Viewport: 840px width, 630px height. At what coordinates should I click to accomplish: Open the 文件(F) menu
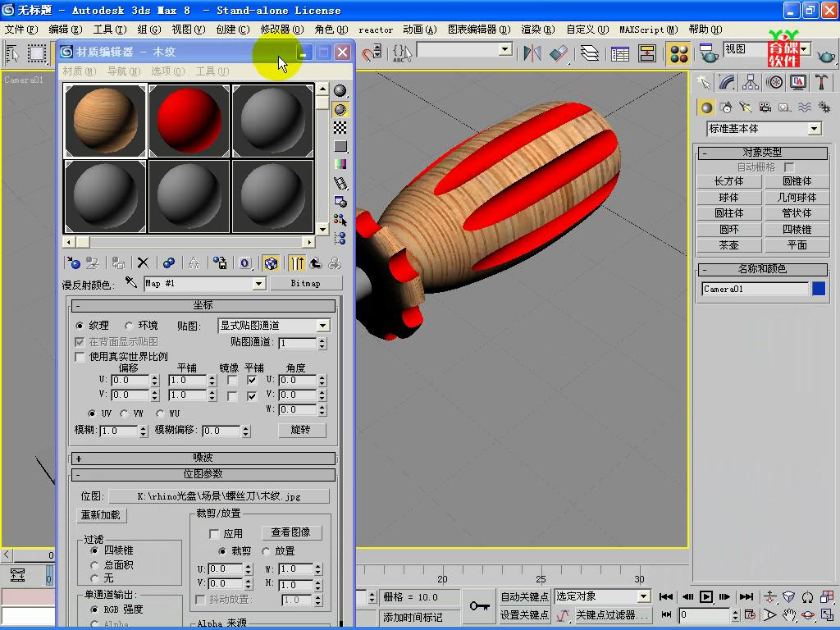[x=21, y=30]
